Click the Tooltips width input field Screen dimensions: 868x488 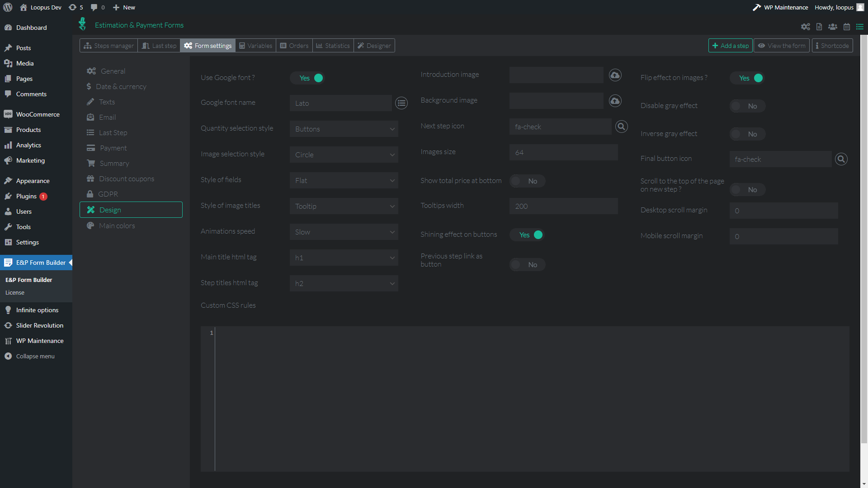(563, 206)
